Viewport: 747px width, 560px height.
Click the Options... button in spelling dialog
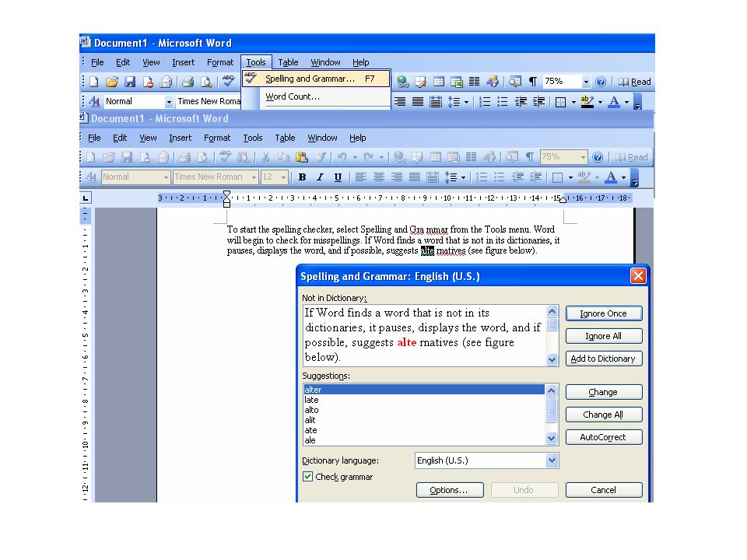450,490
